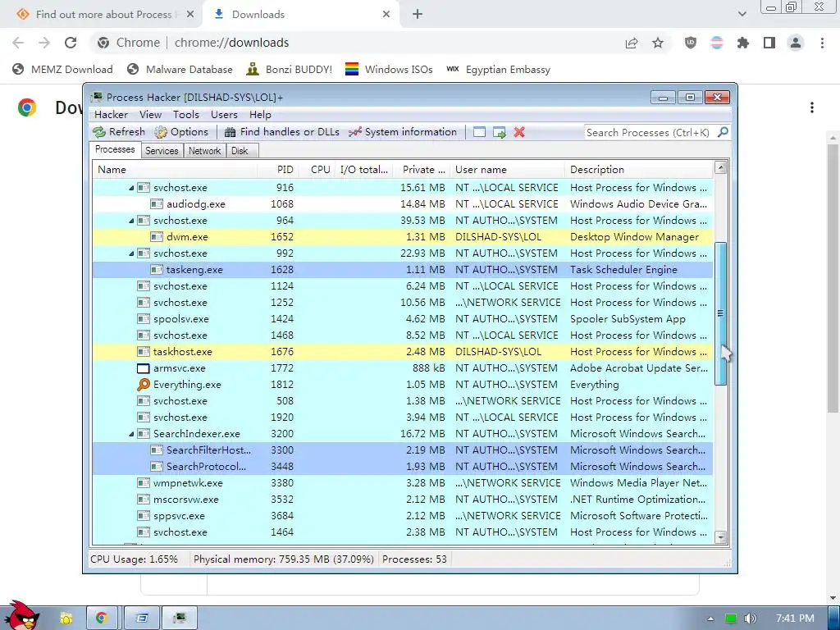Image resolution: width=840 pixels, height=630 pixels.
Task: Collapse svchost.exe PID 964 tree node
Action: [131, 221]
